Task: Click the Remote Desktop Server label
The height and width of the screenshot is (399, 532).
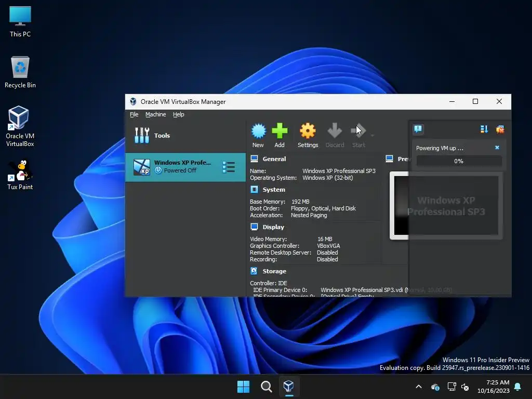Action: click(x=280, y=252)
